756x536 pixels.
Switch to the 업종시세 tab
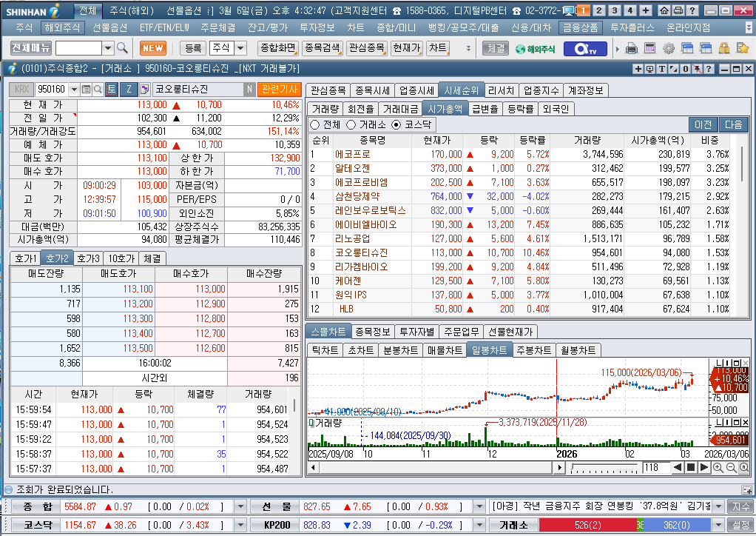416,90
